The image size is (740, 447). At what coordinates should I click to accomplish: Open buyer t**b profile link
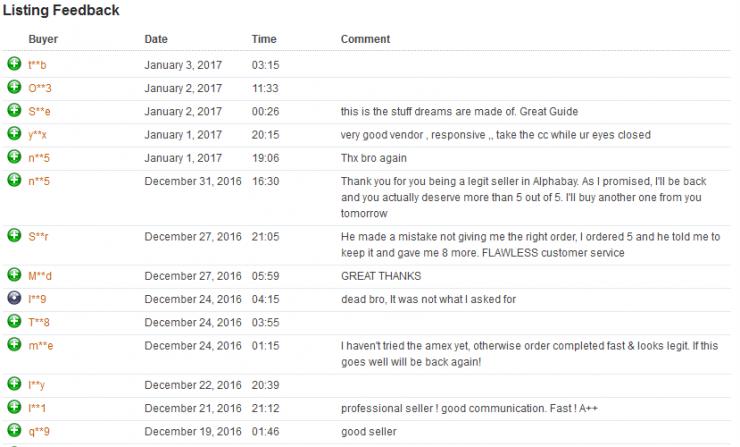pos(37,65)
